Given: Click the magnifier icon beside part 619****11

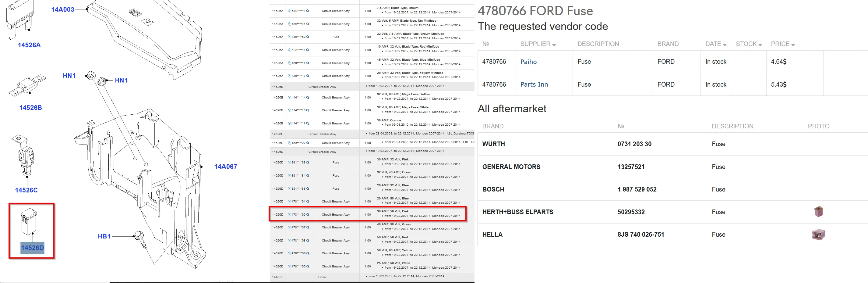Looking at the screenshot, I should (x=308, y=11).
